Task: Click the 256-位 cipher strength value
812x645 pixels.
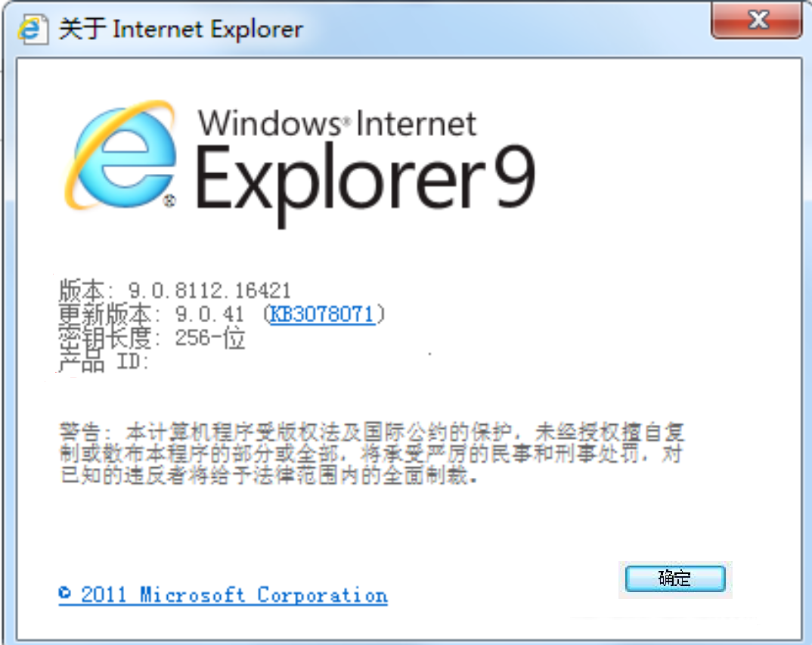Action: pyautogui.click(x=209, y=338)
